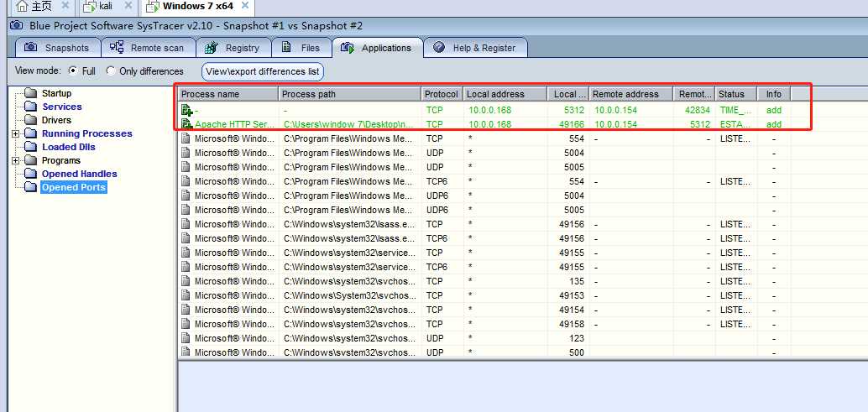
Task: Click the VM icon on kali tab
Action: click(x=89, y=7)
